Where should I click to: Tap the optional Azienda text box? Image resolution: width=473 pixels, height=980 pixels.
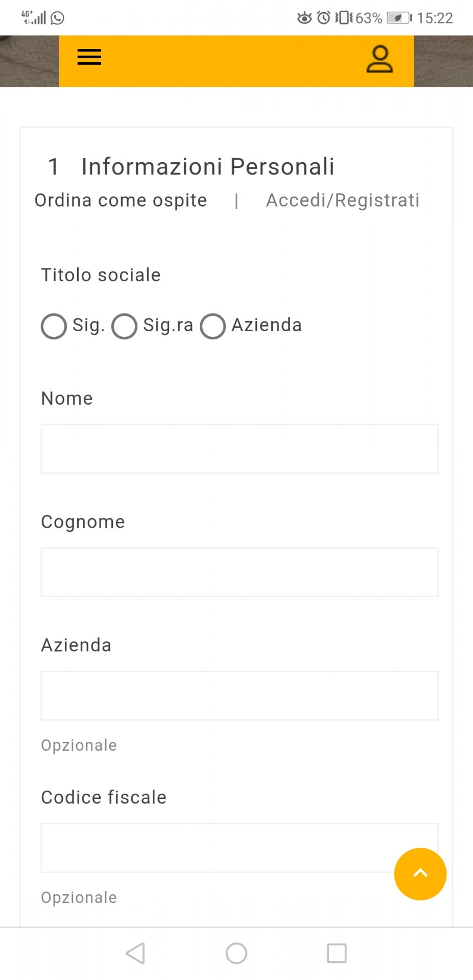click(240, 696)
